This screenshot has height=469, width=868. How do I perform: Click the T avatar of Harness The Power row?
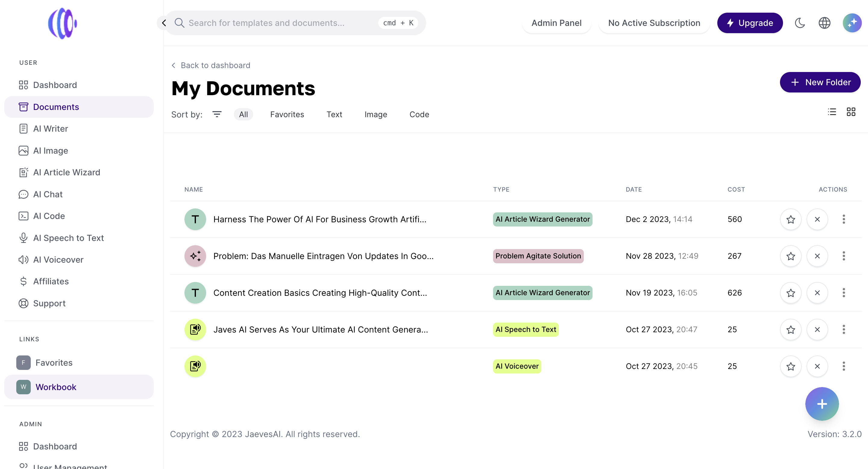pos(195,219)
